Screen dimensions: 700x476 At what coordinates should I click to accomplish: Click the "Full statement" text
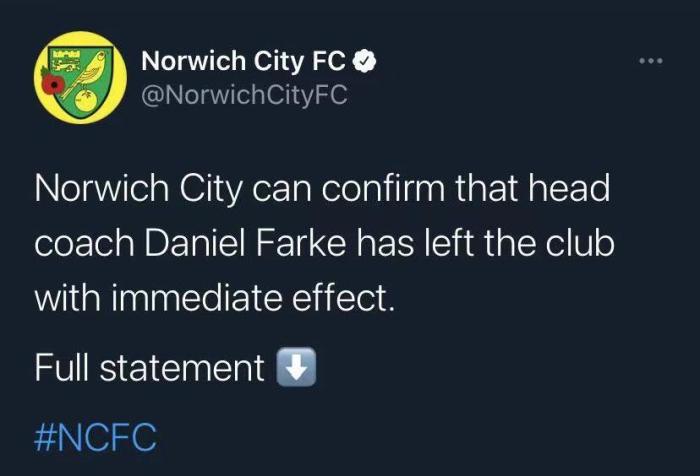149,368
